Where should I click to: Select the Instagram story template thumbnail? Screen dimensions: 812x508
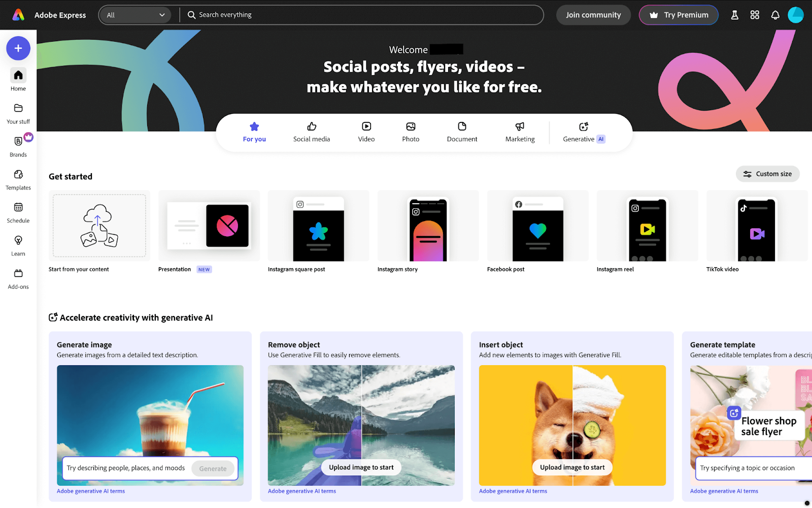tap(428, 226)
